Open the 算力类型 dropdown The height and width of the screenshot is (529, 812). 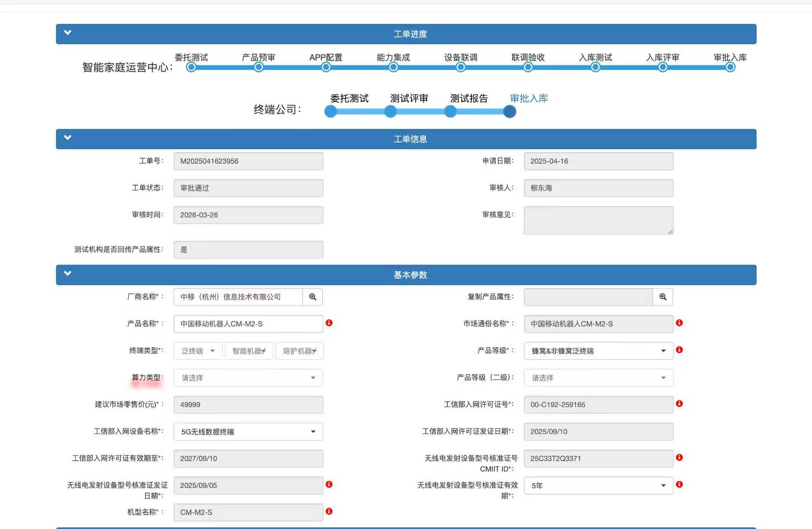(248, 378)
